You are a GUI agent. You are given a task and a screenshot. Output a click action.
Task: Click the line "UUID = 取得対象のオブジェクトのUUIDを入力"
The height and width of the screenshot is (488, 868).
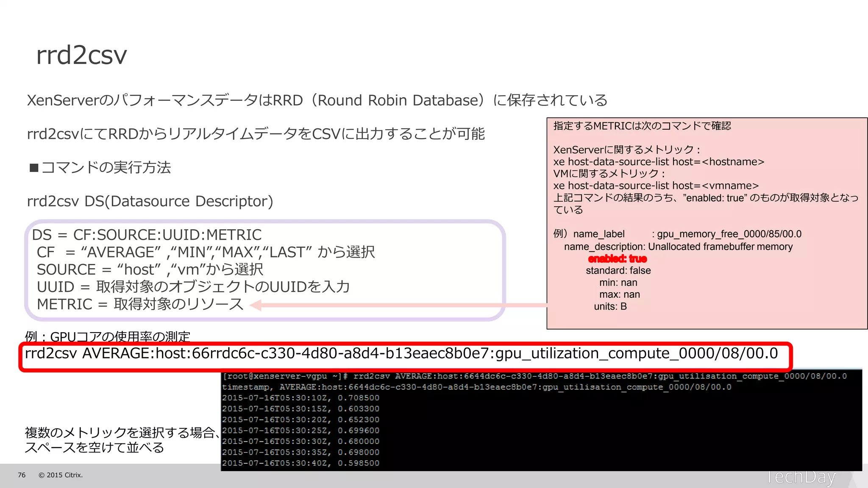193,287
